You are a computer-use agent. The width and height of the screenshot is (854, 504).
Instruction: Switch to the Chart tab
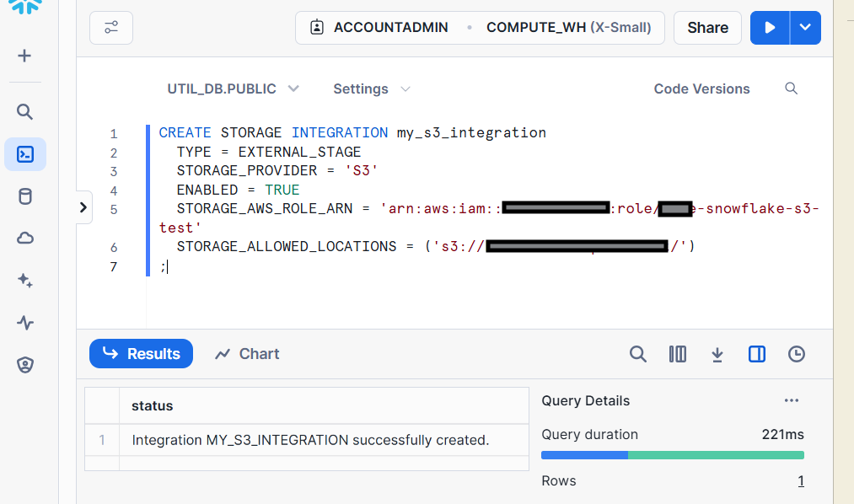pyautogui.click(x=247, y=354)
